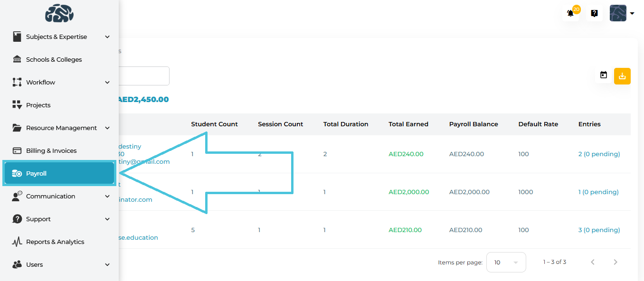Click the Reports & Analytics chart icon
The image size is (644, 281).
(17, 242)
